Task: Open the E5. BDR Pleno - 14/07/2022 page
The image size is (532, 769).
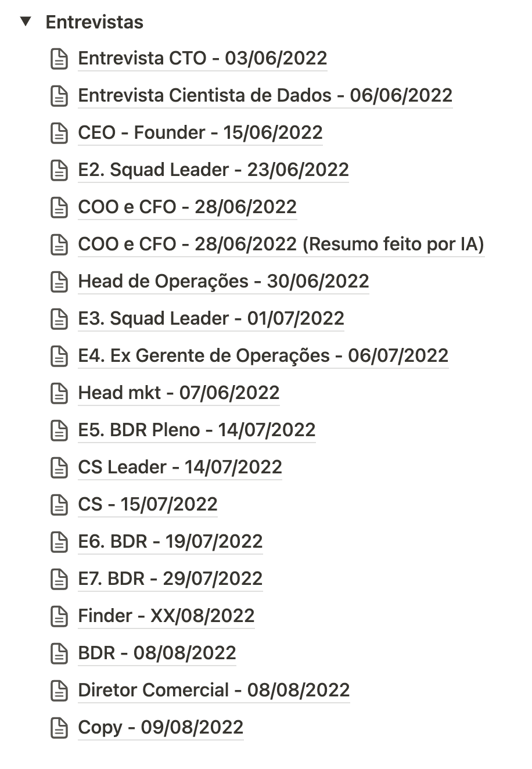Action: 196,430
